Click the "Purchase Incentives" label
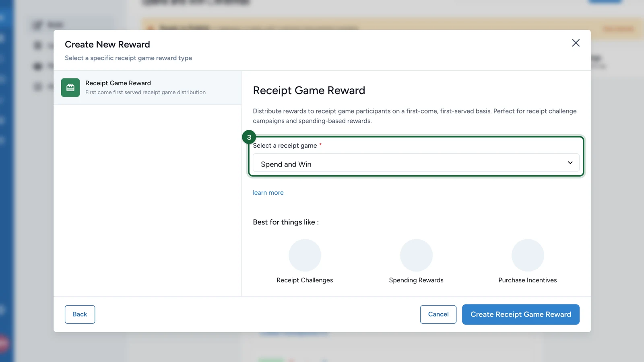The height and width of the screenshot is (362, 644). click(528, 280)
